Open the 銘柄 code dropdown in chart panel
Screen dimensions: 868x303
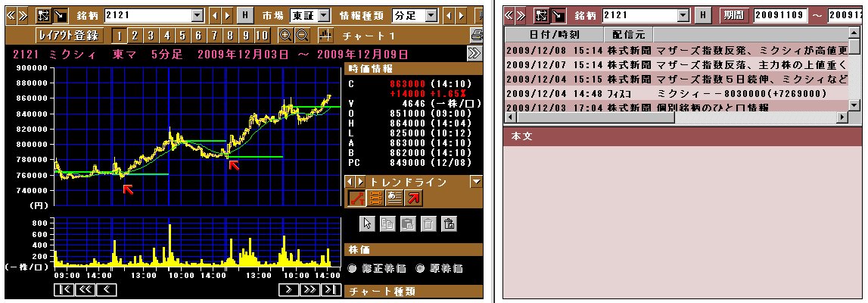pos(198,15)
